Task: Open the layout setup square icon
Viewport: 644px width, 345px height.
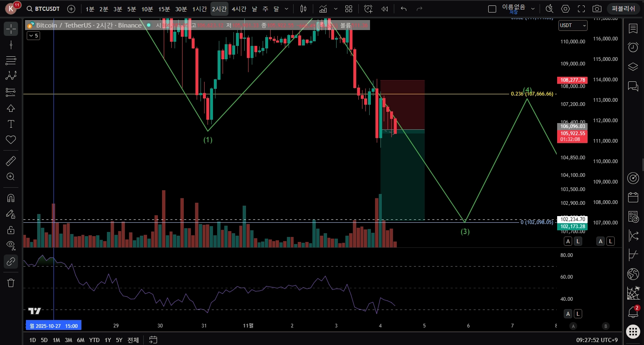Action: (492, 9)
